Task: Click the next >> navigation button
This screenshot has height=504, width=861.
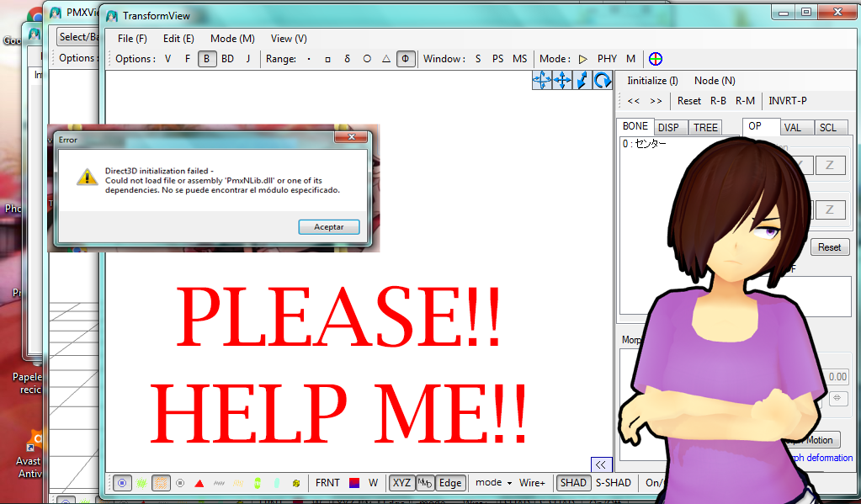Action: point(656,101)
